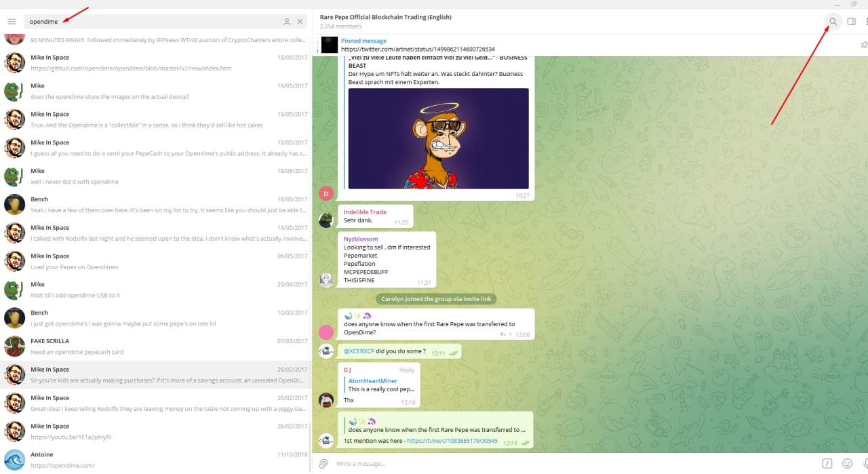Click Reply label on GJ's message

tap(406, 370)
